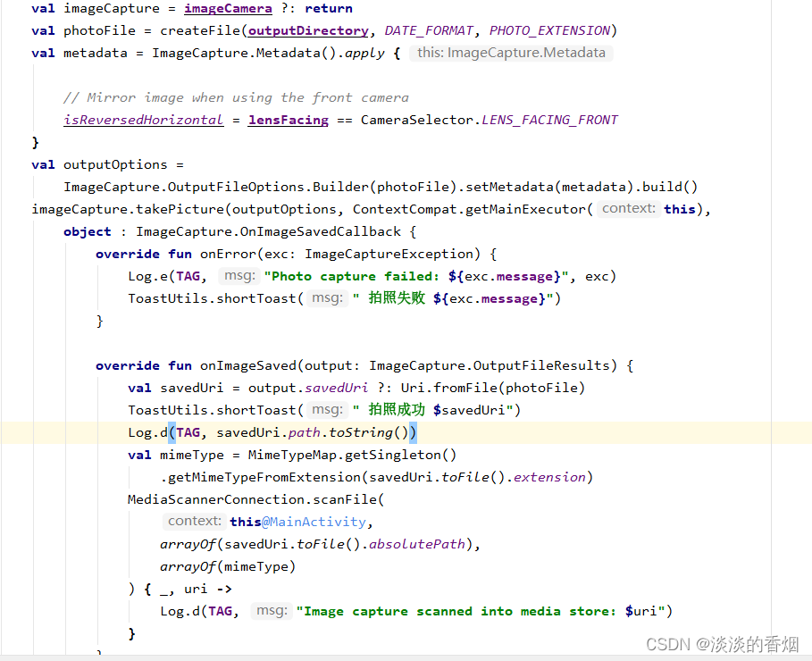Click the outputDirectory argument in createFile
Image resolution: width=812 pixels, height=661 pixels.
(x=308, y=31)
